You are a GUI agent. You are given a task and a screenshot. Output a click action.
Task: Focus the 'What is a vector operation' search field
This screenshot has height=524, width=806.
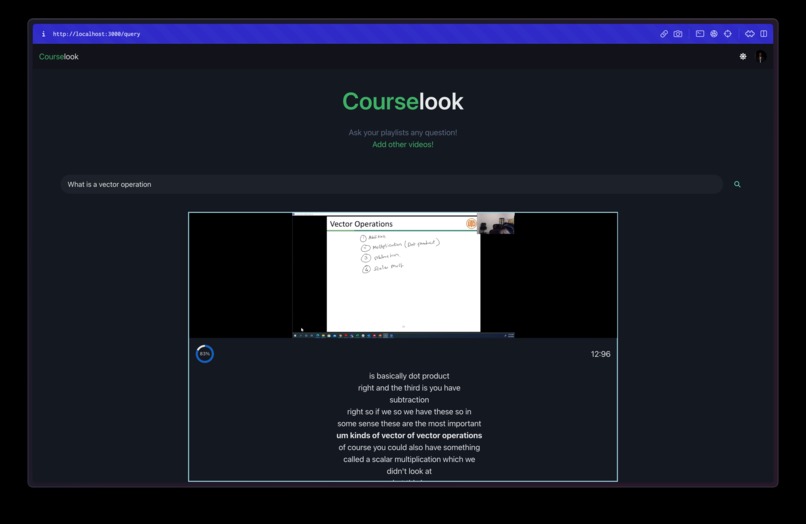392,184
